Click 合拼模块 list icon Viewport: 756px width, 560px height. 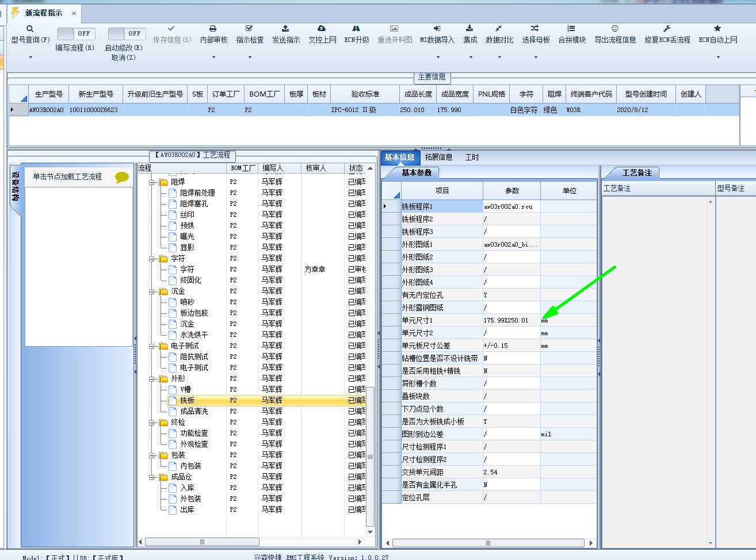click(571, 28)
